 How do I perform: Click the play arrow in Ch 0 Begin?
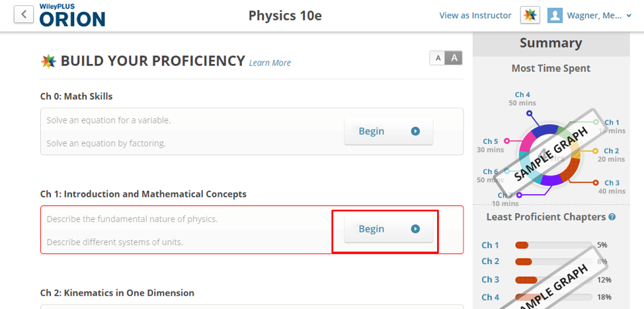click(416, 131)
